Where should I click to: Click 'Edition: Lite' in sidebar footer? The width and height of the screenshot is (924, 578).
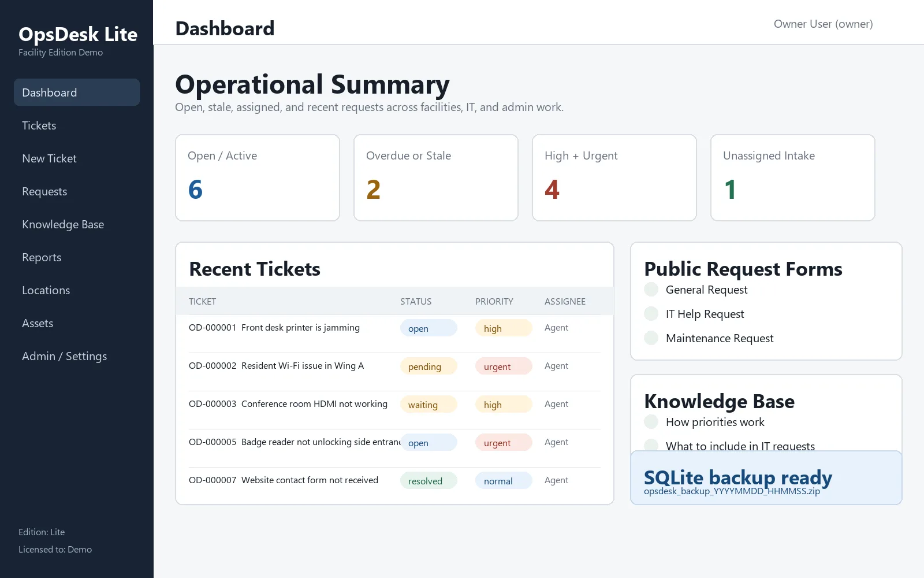click(42, 532)
